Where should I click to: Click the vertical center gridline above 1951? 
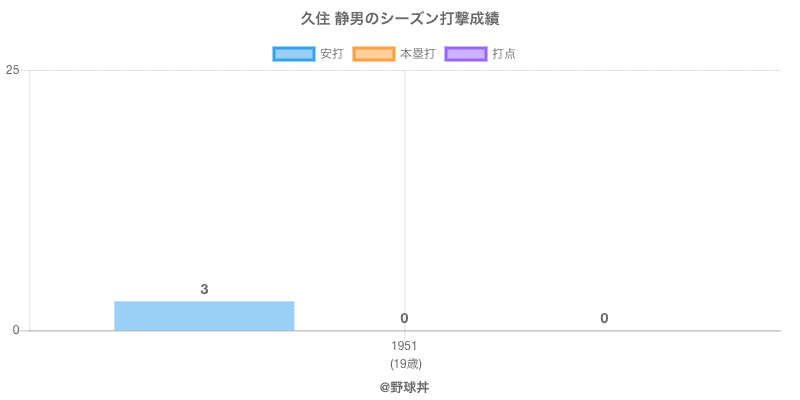(404, 180)
